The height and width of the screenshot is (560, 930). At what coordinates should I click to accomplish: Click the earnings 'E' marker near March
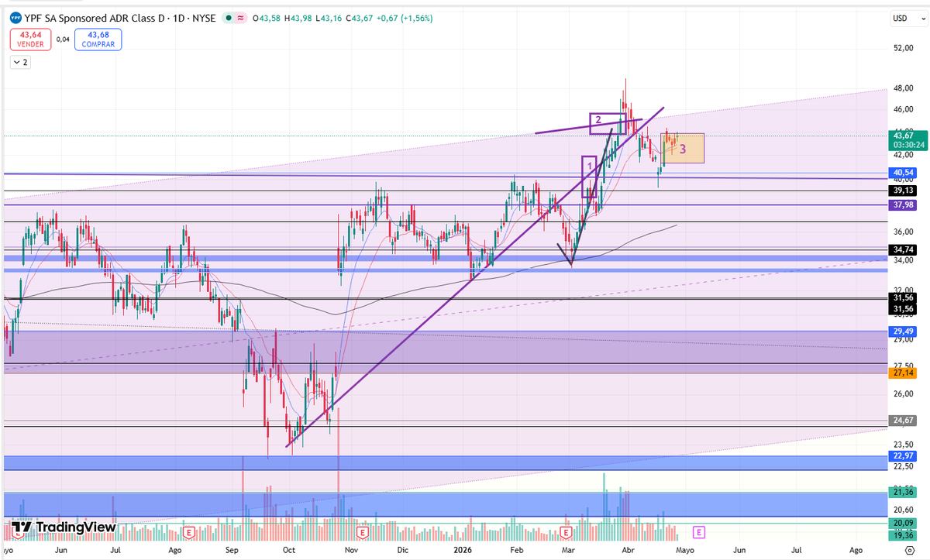(x=567, y=533)
